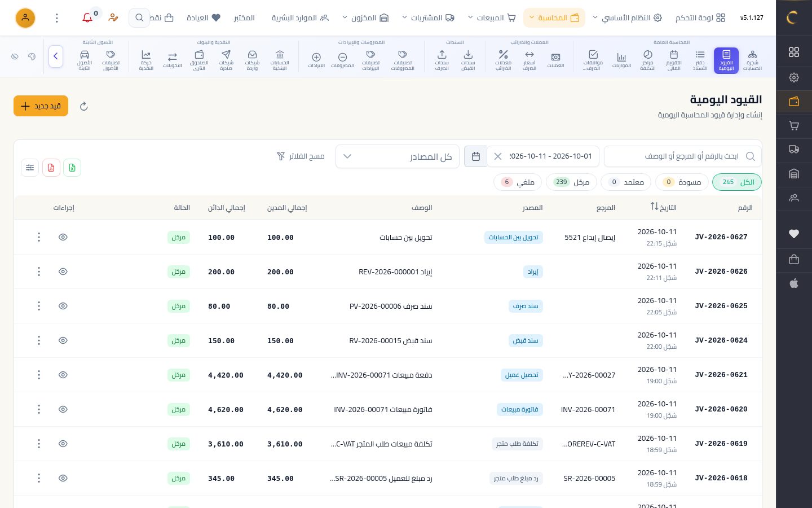
Task: Open fixed assets (الأصول الثابتة)
Action: [85, 60]
